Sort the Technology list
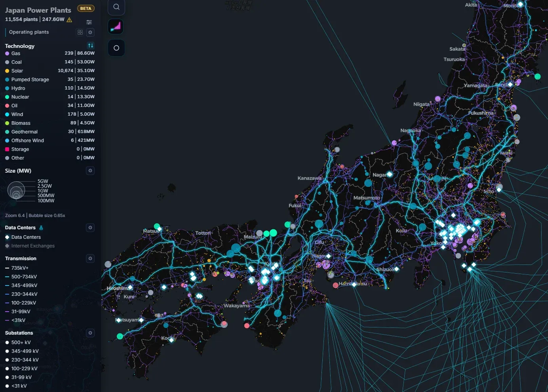Image resolution: width=548 pixels, height=392 pixels. click(91, 46)
